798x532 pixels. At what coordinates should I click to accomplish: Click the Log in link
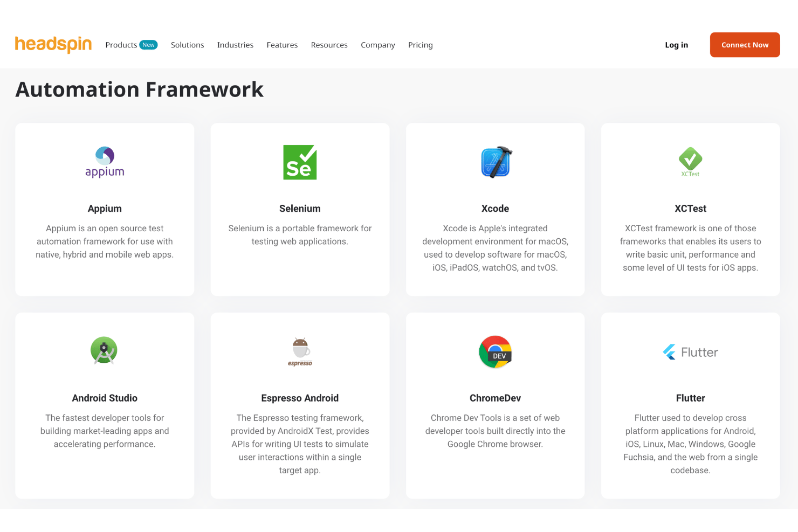click(x=677, y=45)
